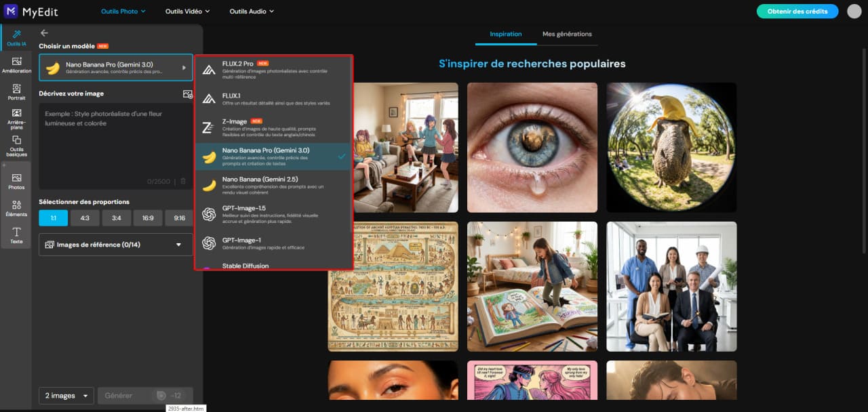This screenshot has width=868, height=412.
Task: Open the Arrière-plans sidebar tool
Action: click(16, 119)
